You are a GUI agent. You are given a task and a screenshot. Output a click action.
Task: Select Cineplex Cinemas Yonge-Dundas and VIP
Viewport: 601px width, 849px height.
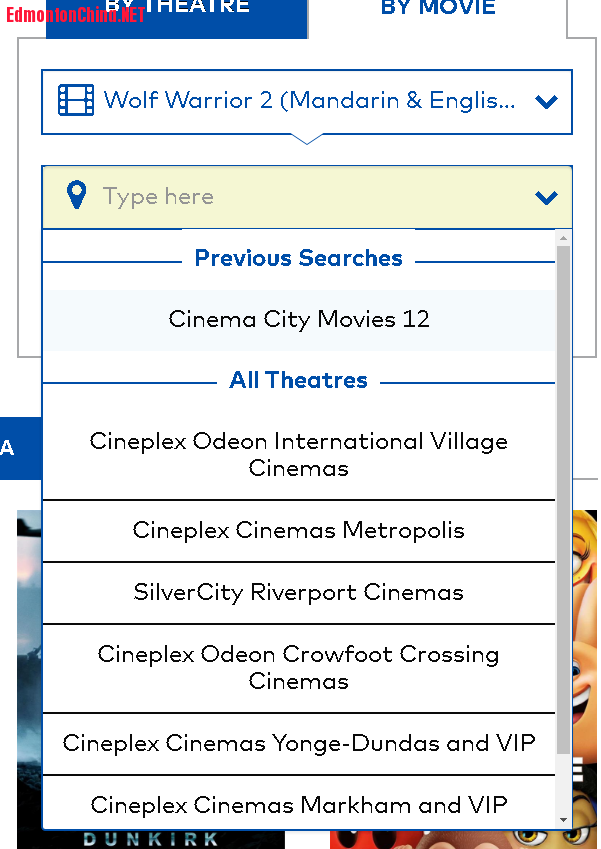click(299, 744)
